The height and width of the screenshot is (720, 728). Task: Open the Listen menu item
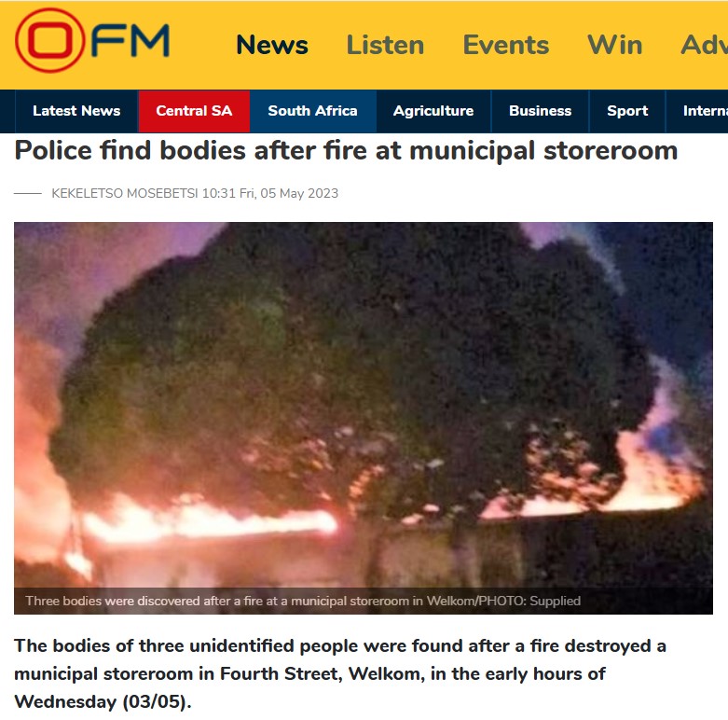(385, 45)
